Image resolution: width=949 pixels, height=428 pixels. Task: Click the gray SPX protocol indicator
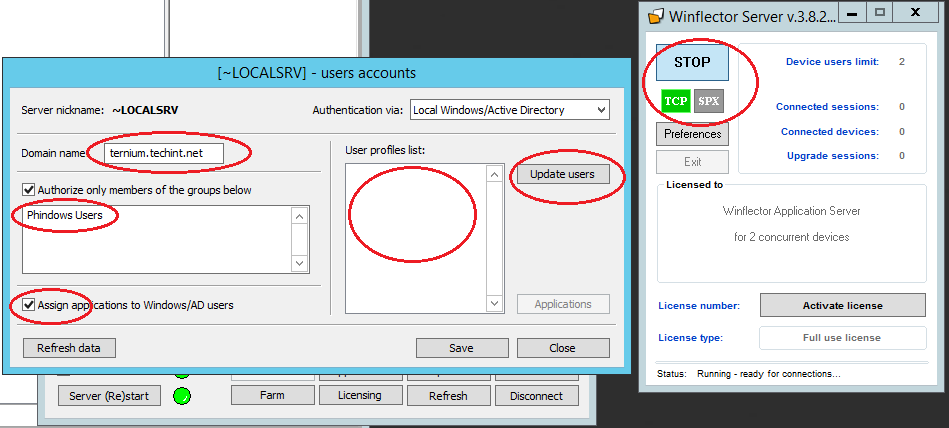pyautogui.click(x=708, y=101)
